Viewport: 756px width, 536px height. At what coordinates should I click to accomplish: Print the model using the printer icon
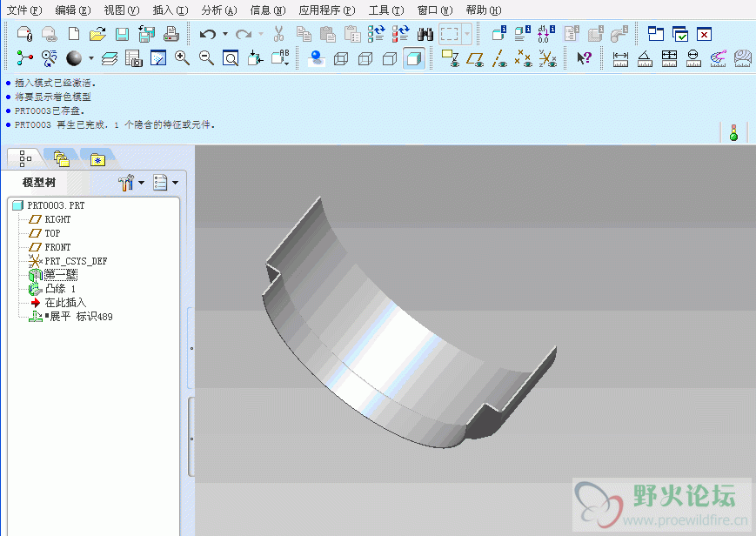(x=171, y=34)
